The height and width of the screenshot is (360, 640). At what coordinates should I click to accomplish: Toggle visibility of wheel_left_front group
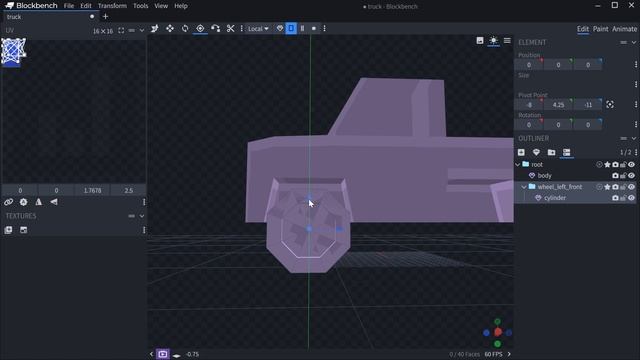[x=631, y=187]
